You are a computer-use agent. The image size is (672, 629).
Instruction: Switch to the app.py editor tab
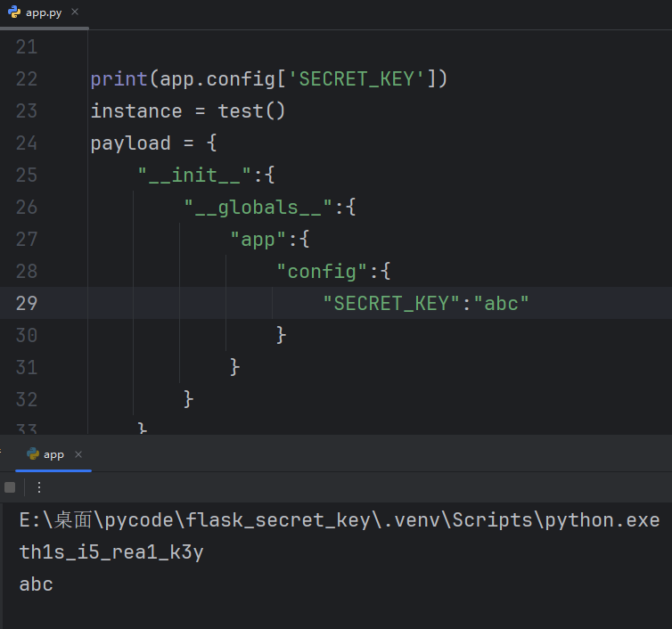point(44,13)
